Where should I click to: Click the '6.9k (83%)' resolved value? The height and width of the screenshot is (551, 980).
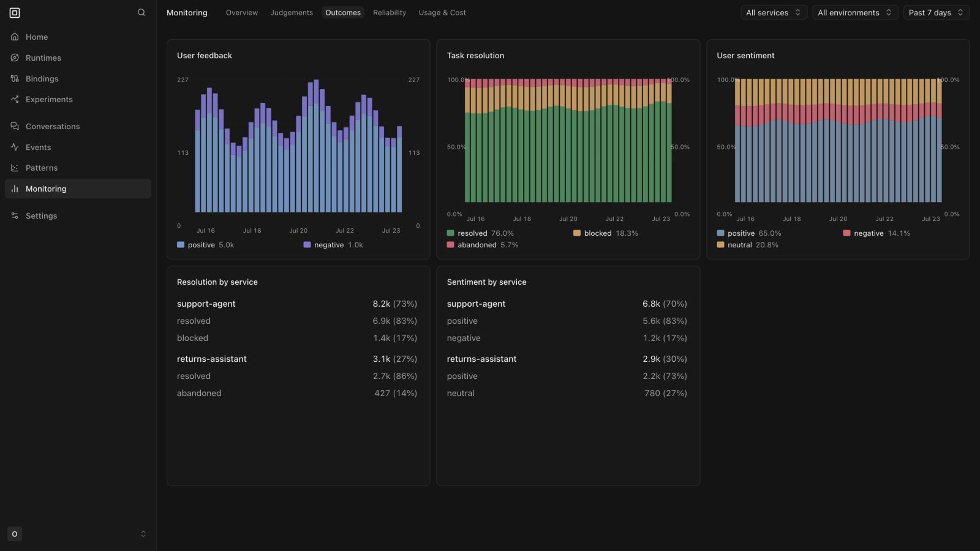tap(395, 321)
